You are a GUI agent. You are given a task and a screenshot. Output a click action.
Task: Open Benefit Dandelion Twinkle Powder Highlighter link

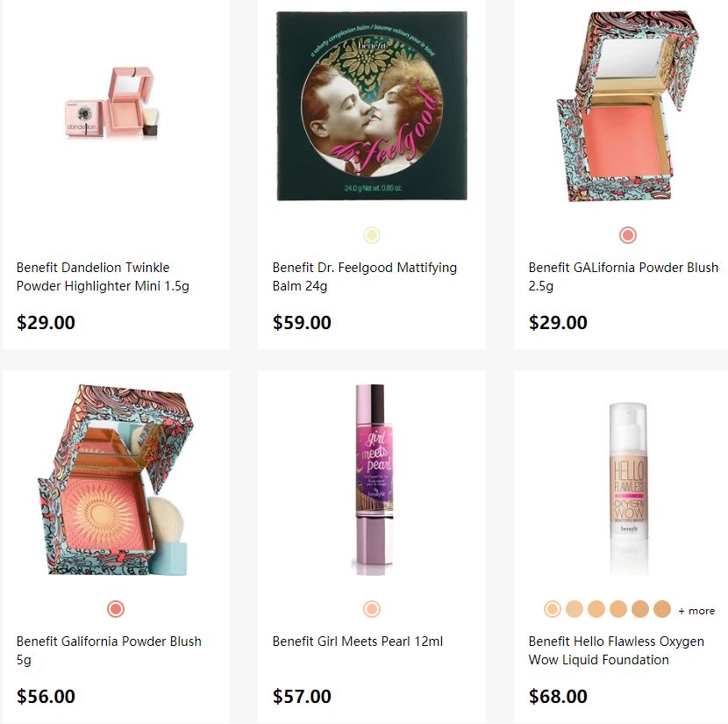(x=103, y=276)
